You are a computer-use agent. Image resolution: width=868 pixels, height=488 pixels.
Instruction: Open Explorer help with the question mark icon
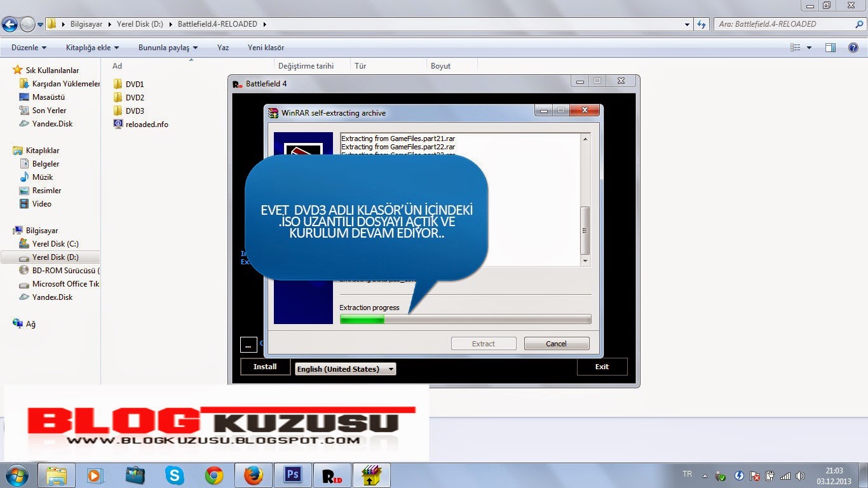point(853,48)
